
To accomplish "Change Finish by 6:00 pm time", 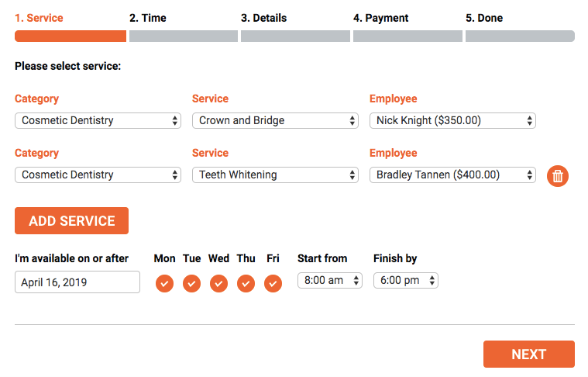I will point(406,281).
